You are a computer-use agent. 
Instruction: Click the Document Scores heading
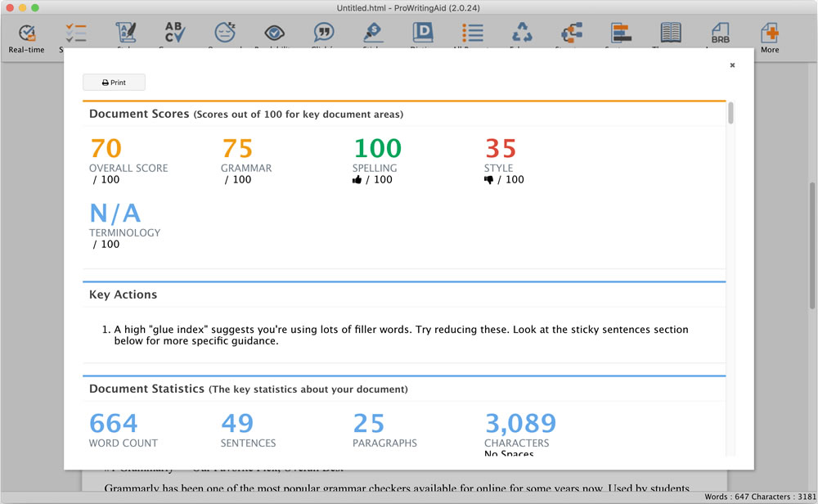point(139,114)
